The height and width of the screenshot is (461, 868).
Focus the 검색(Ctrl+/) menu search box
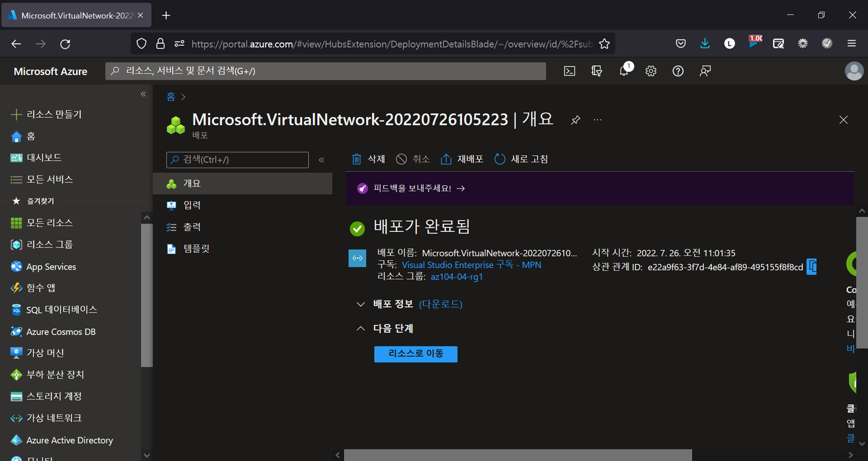click(x=237, y=160)
